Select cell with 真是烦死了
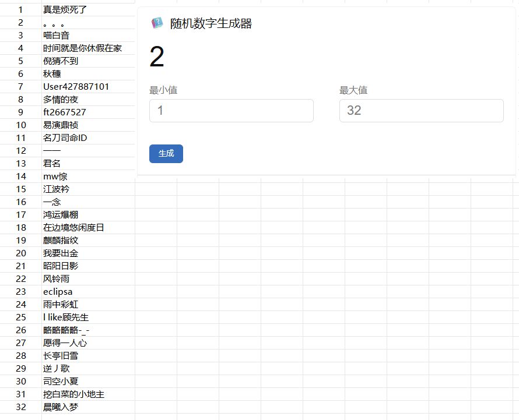Viewport: 519px width, 420px height. [89, 9]
